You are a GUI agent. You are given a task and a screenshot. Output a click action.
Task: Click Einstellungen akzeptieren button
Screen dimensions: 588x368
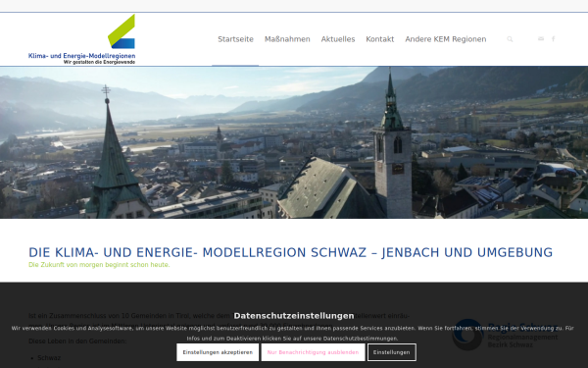[218, 352]
